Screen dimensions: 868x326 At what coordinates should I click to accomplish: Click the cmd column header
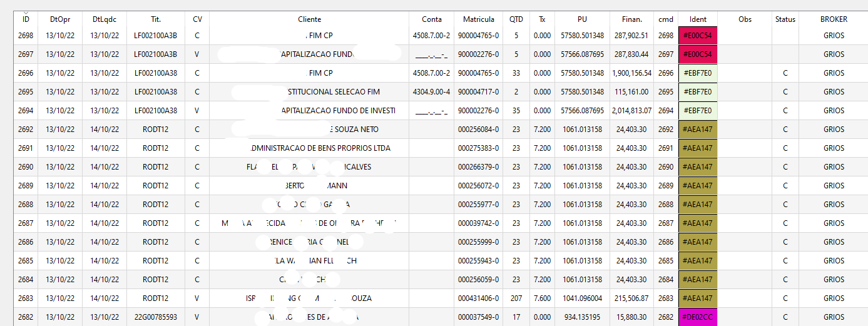pos(666,19)
